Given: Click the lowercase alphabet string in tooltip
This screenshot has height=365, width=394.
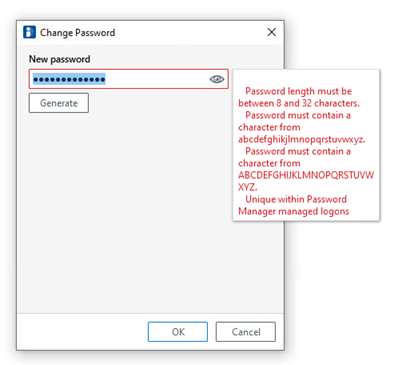Looking at the screenshot, I should click(302, 139).
